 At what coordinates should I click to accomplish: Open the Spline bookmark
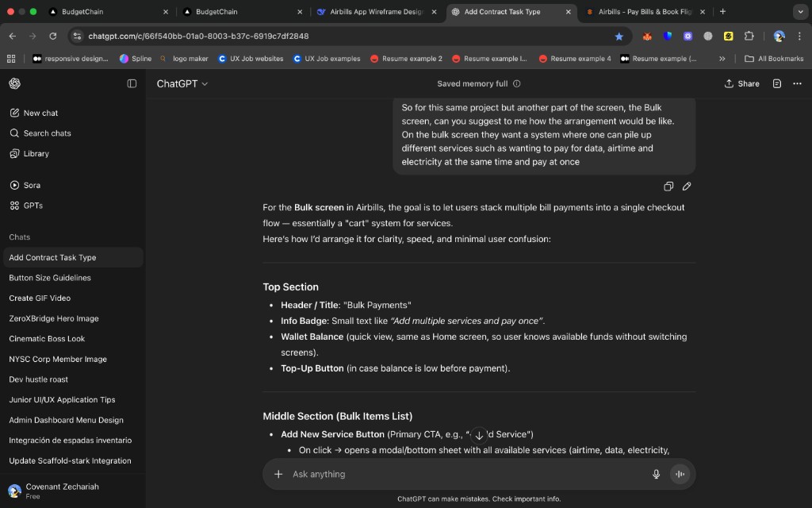tap(136, 59)
